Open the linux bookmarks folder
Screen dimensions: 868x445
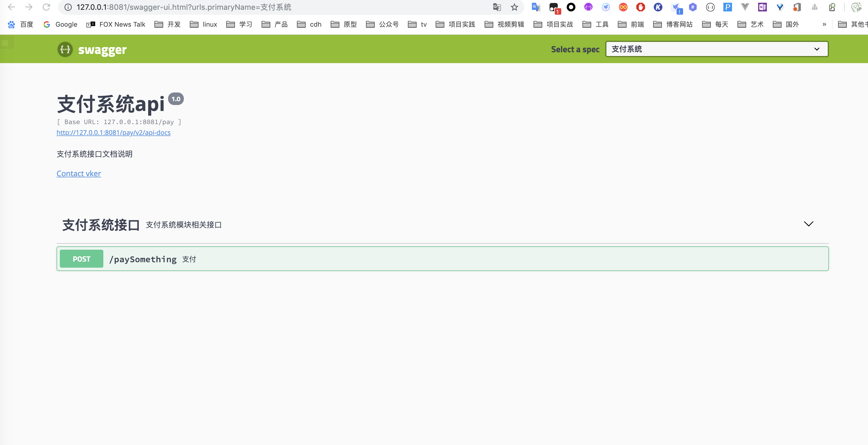coord(203,24)
